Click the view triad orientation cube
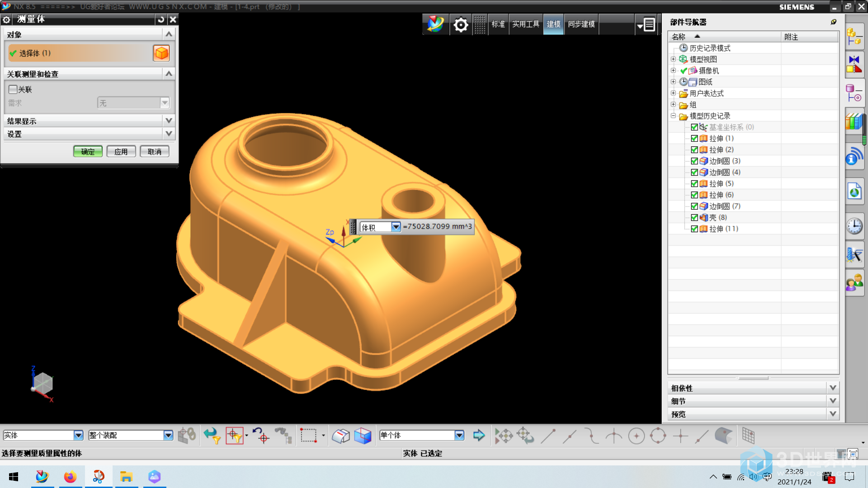868x488 pixels. (x=42, y=385)
